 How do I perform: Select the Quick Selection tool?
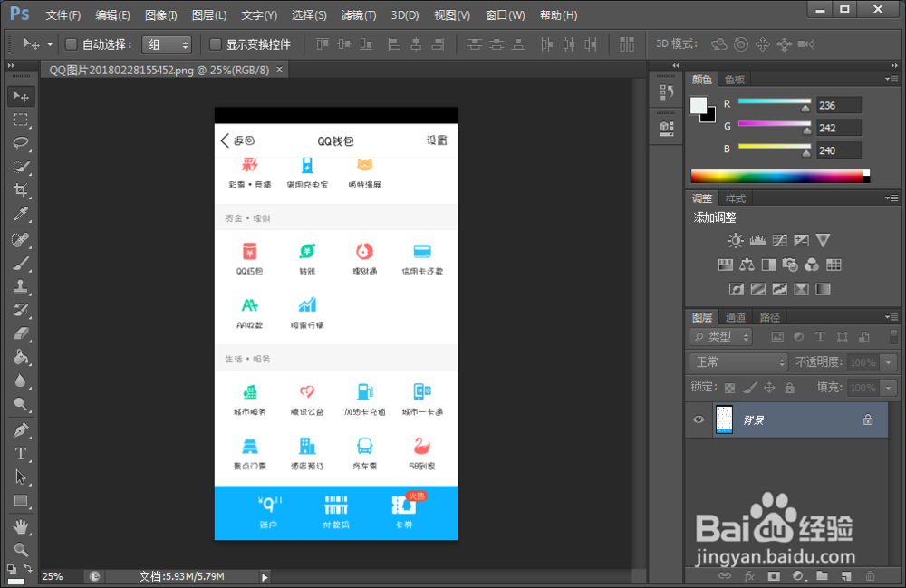pyautogui.click(x=21, y=167)
